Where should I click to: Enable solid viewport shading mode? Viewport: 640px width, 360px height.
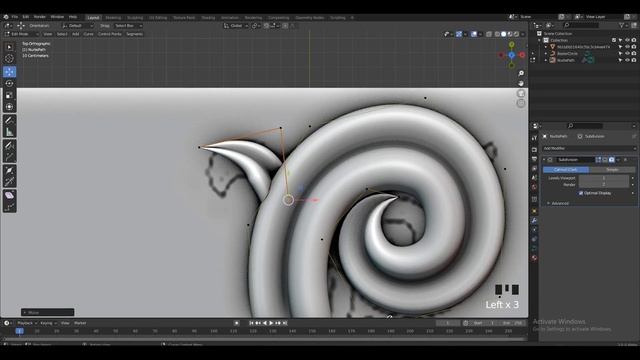tap(504, 34)
